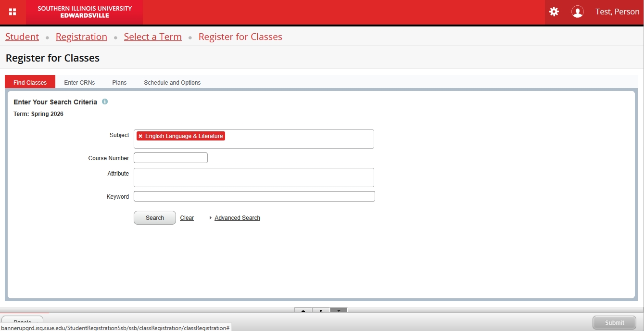Open the Panels button at bottom left
644x331 pixels.
[22, 321]
